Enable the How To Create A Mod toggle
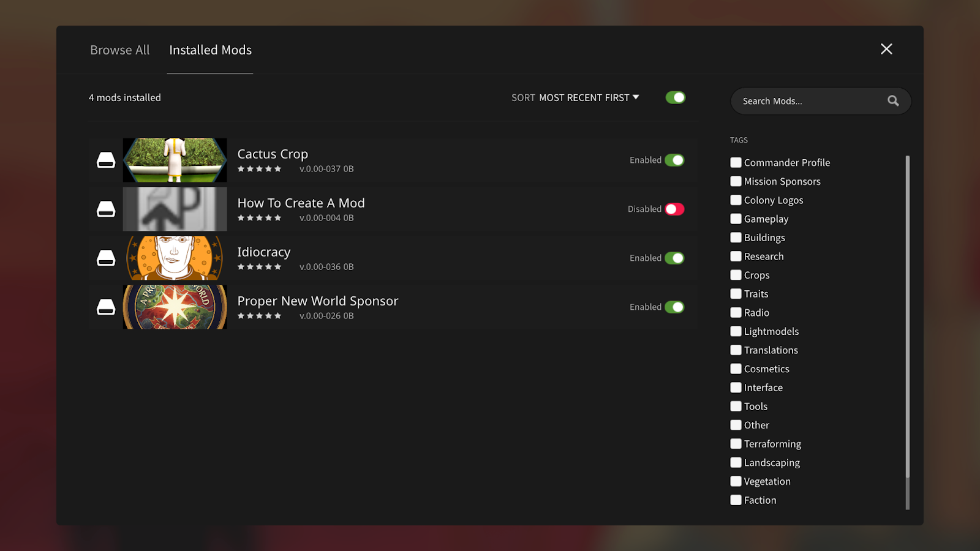The height and width of the screenshot is (551, 980). coord(674,209)
